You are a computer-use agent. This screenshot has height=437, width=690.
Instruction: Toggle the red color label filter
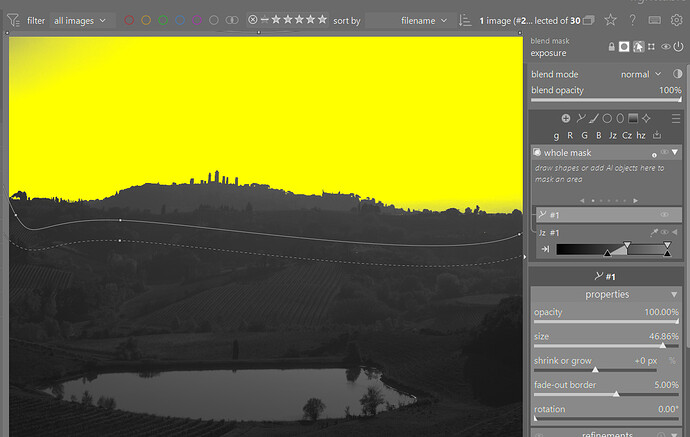(129, 20)
